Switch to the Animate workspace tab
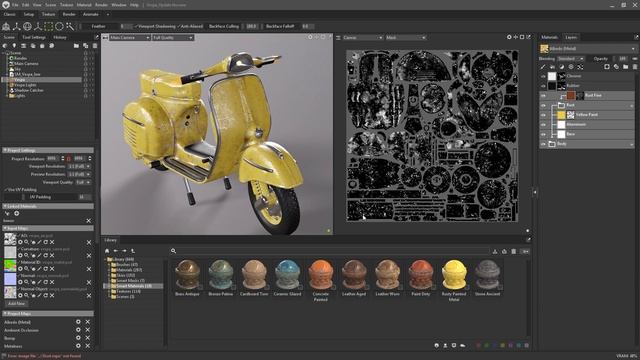640x360 pixels. click(91, 14)
